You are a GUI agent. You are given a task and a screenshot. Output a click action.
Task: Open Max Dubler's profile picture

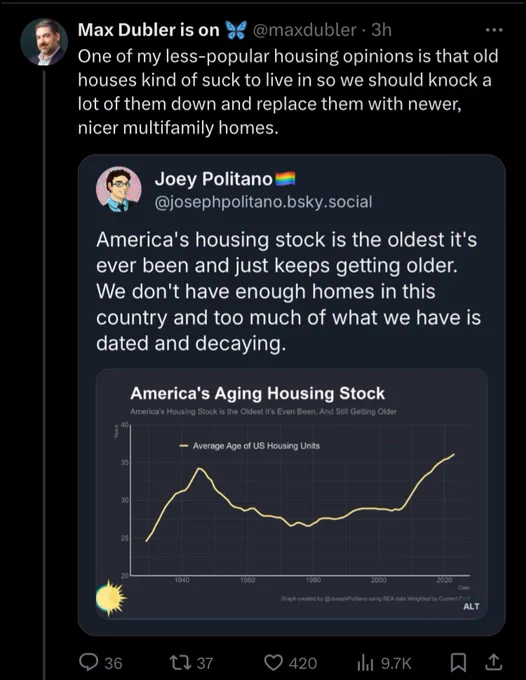click(44, 42)
